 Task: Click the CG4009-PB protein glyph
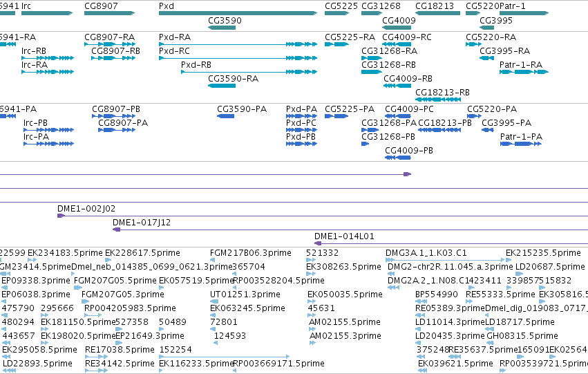pos(398,158)
